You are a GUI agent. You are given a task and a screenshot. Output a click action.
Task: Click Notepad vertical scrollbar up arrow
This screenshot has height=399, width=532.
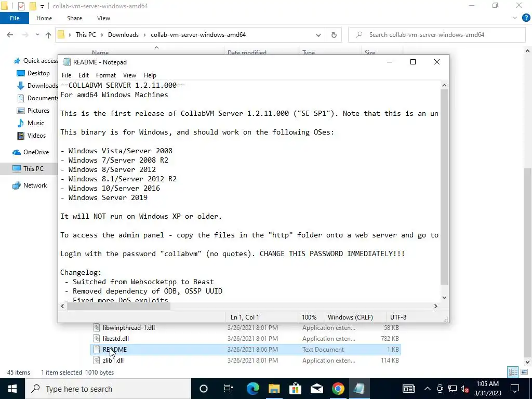(445, 86)
